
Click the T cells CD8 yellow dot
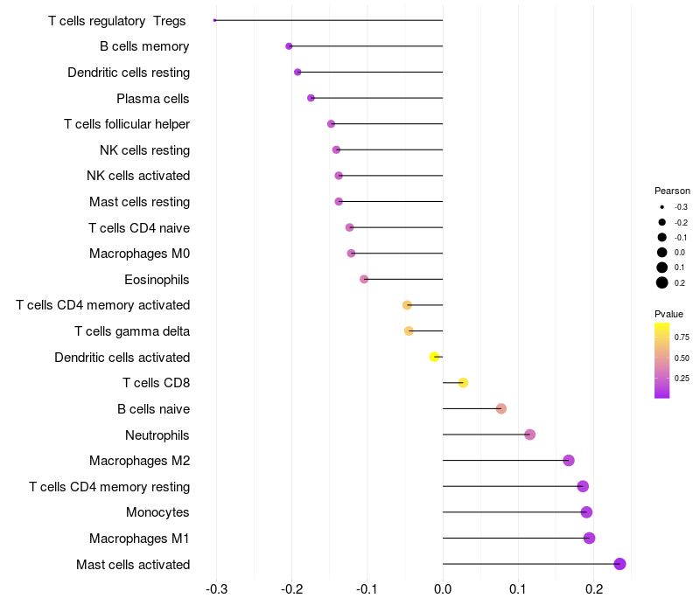[x=463, y=383]
